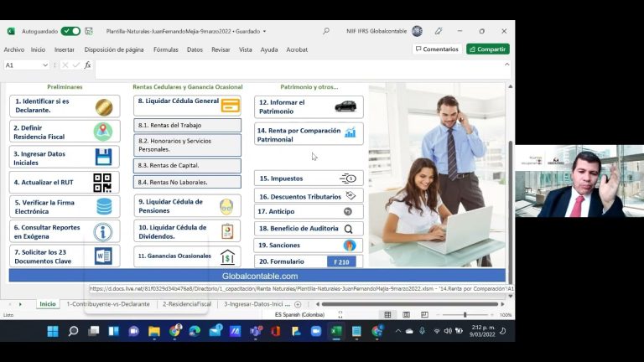Open the Revisar ribbon tab
The width and height of the screenshot is (644, 362).
(x=221, y=49)
